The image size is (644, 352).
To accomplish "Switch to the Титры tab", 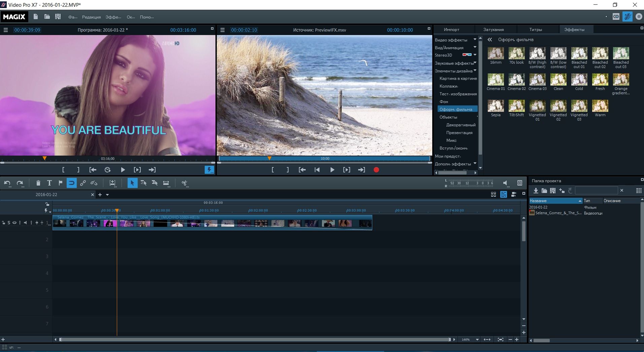I will point(536,30).
